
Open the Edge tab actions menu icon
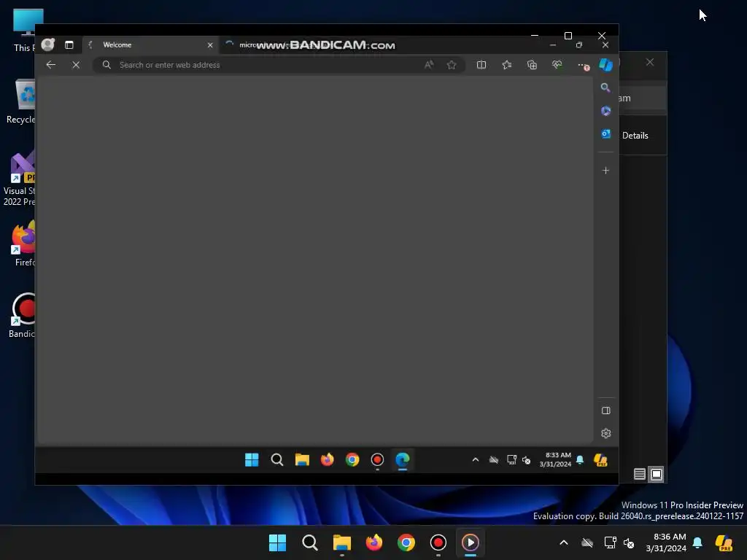click(x=69, y=44)
